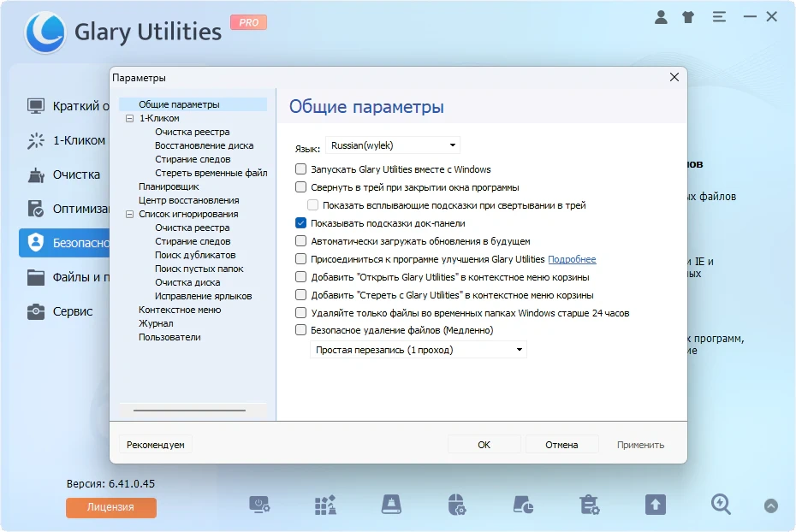Image resolution: width=796 pixels, height=532 pixels.
Task: Open Пользователи settings page
Action: pos(169,337)
